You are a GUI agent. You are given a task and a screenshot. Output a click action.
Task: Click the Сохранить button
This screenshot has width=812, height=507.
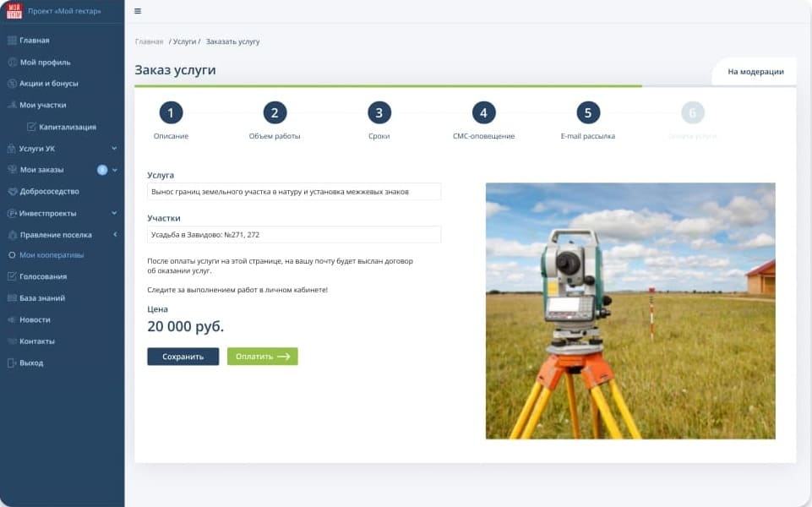point(183,357)
